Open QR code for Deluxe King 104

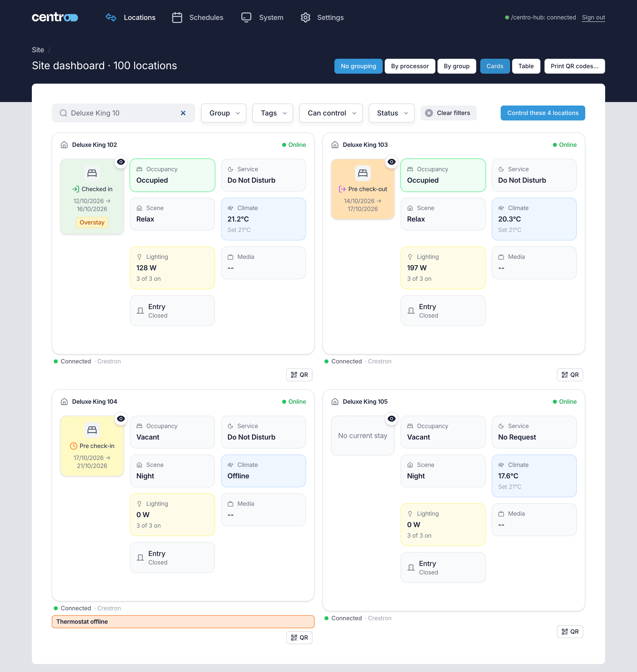pyautogui.click(x=299, y=638)
